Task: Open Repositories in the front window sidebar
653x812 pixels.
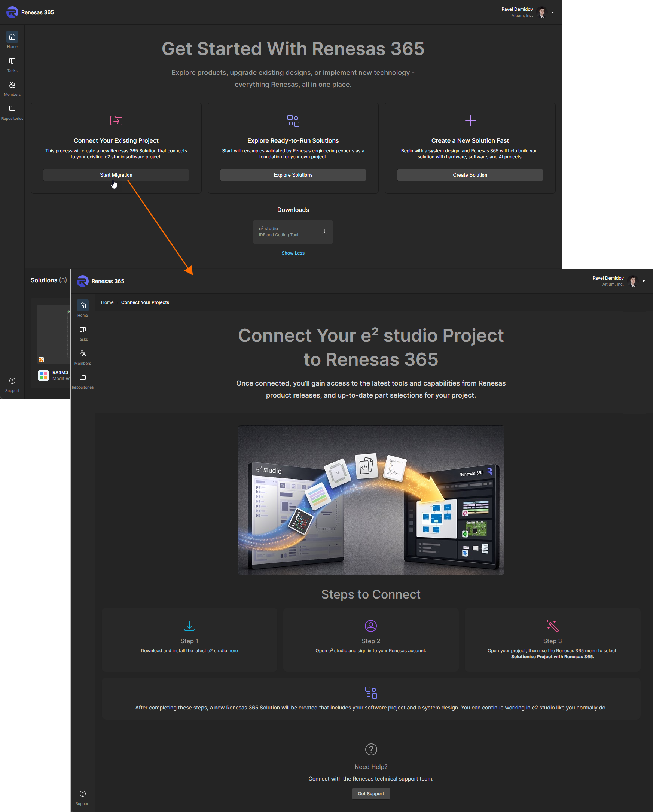Action: pos(82,381)
